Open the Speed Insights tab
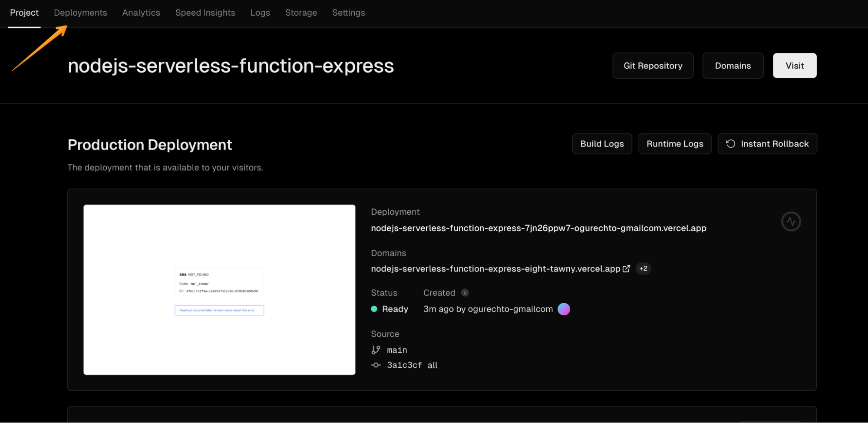The image size is (868, 423). click(x=205, y=13)
